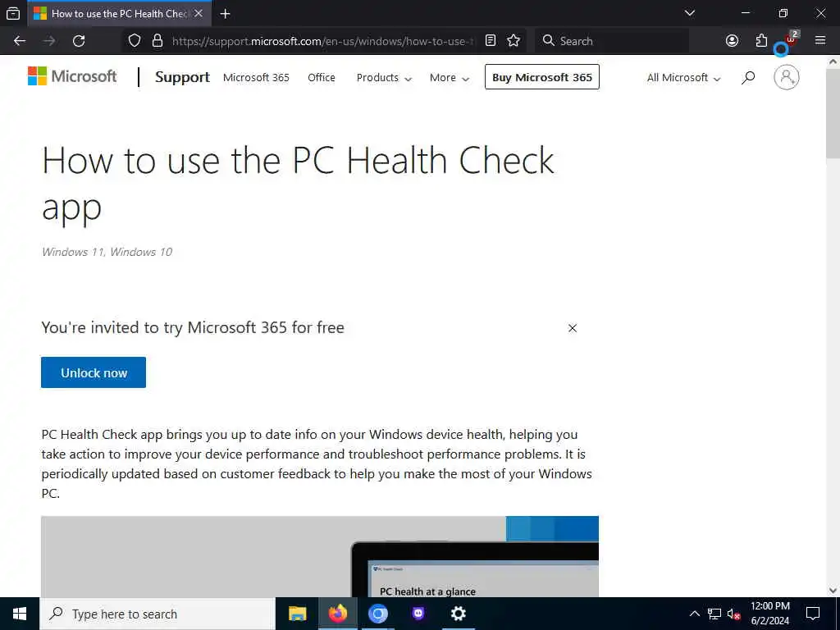840x630 pixels.
Task: Click the greyed-out forward arrow
Action: (49, 41)
